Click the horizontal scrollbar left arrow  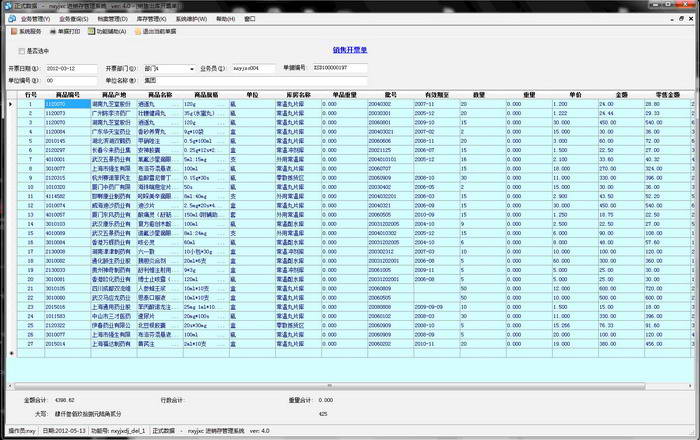pos(10,386)
